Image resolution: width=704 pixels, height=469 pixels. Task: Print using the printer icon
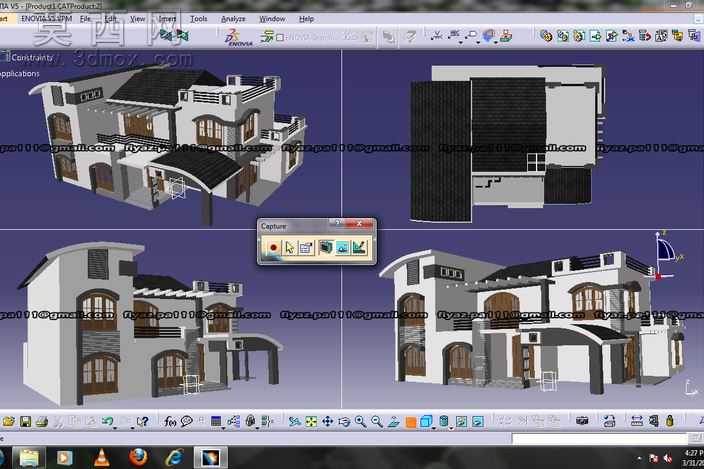(41, 421)
